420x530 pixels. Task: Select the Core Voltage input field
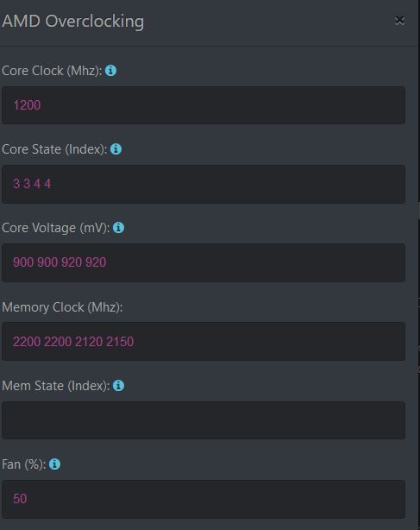[204, 262]
